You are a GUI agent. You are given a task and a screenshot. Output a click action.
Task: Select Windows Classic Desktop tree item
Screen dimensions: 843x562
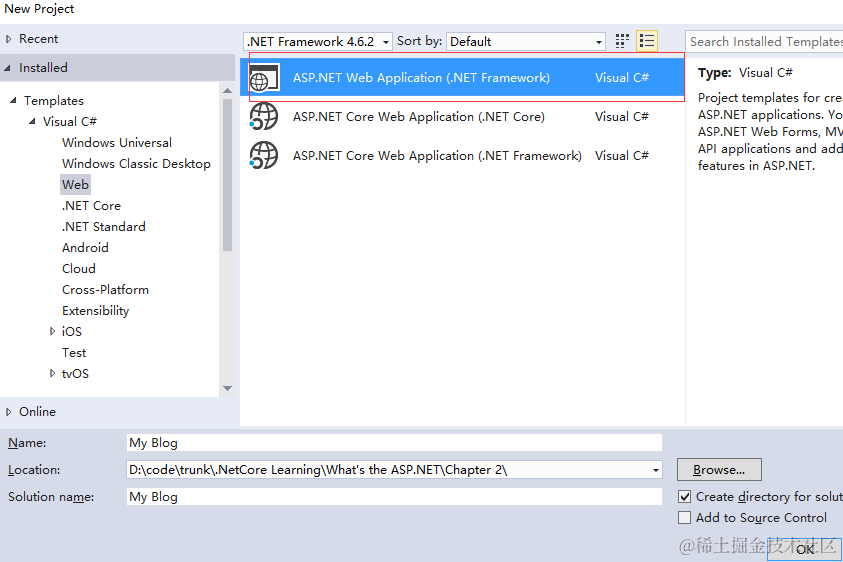(136, 163)
